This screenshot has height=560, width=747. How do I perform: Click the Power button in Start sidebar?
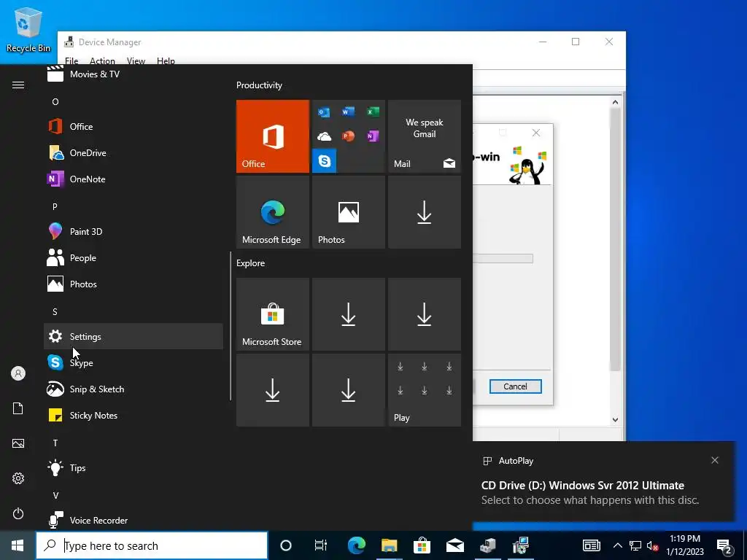tap(18, 513)
